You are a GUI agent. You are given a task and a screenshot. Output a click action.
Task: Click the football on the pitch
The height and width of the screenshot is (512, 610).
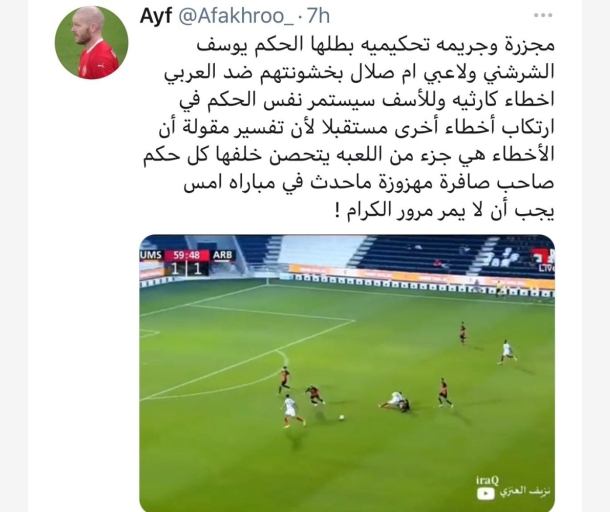(342, 417)
